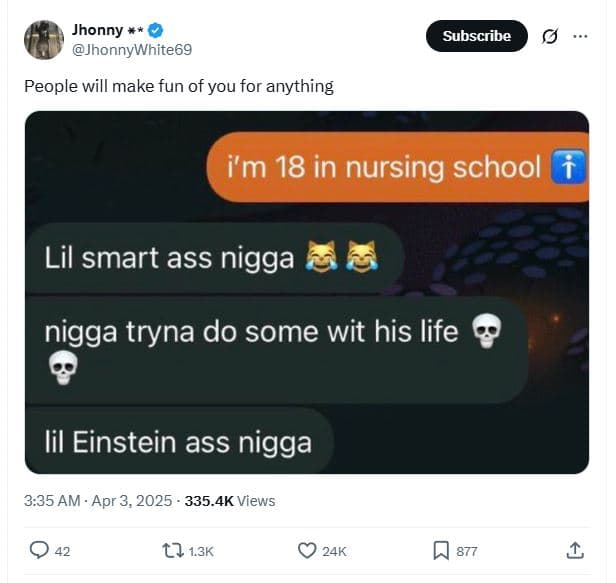
Task: Click the 24K likes count
Action: [333, 551]
